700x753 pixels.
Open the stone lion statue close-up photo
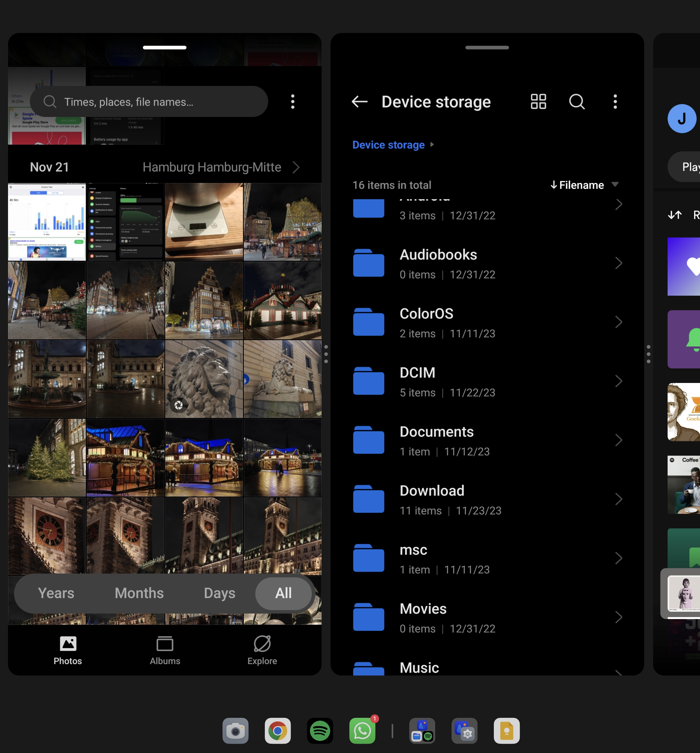point(204,379)
